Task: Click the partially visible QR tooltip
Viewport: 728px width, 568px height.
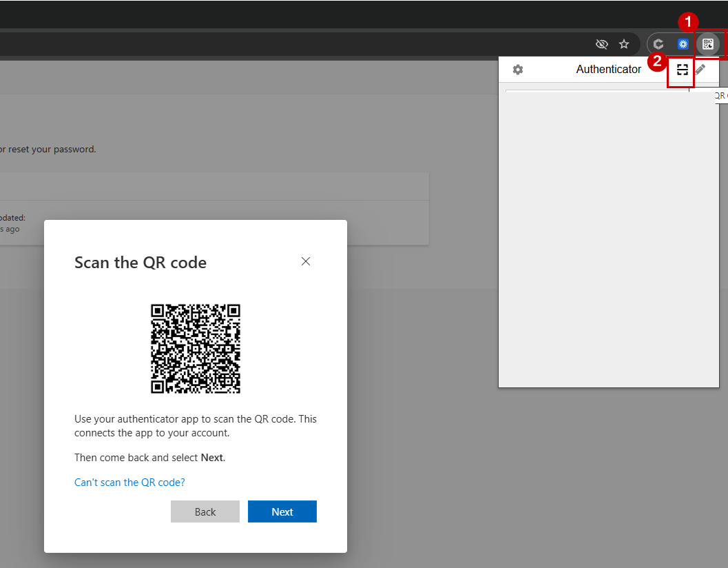Action: coord(721,96)
